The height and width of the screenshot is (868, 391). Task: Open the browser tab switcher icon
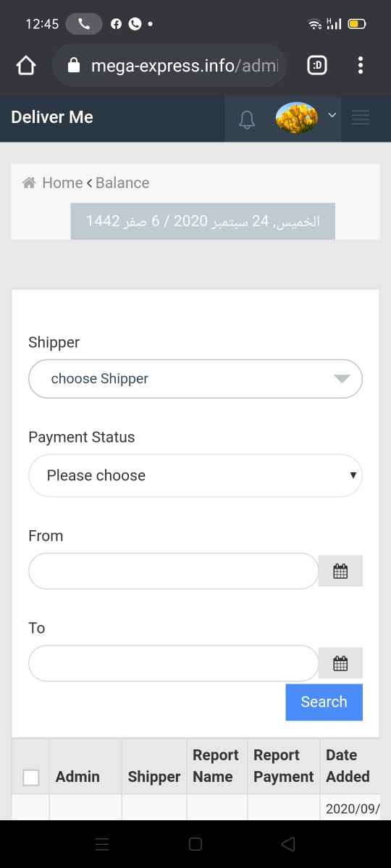click(x=316, y=66)
